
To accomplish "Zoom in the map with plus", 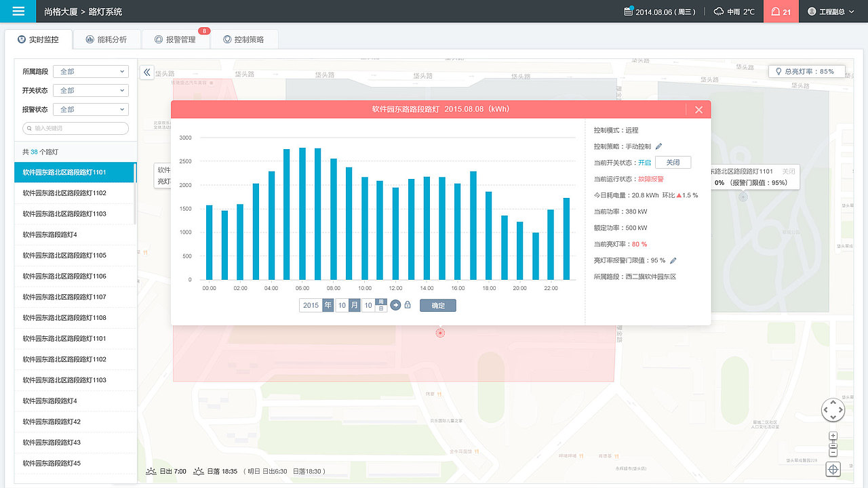I will 833,436.
